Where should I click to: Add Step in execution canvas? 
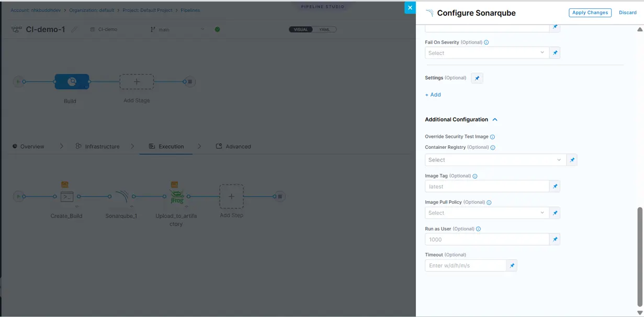pos(231,196)
